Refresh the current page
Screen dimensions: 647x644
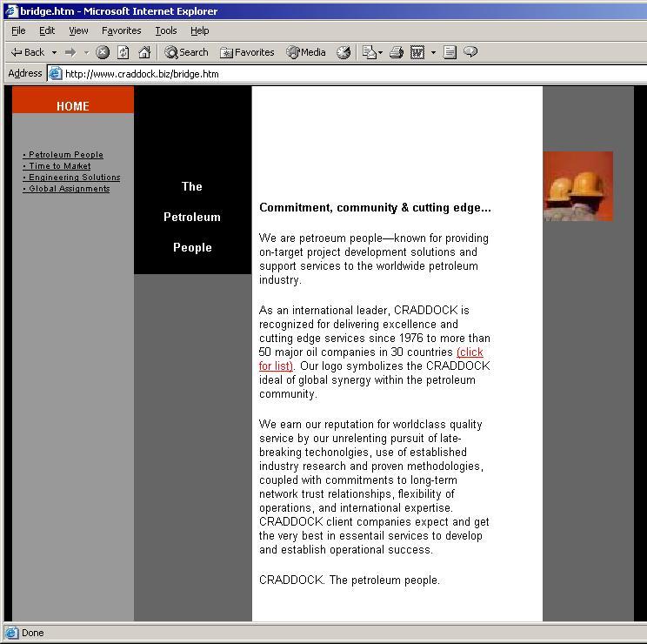coord(123,52)
